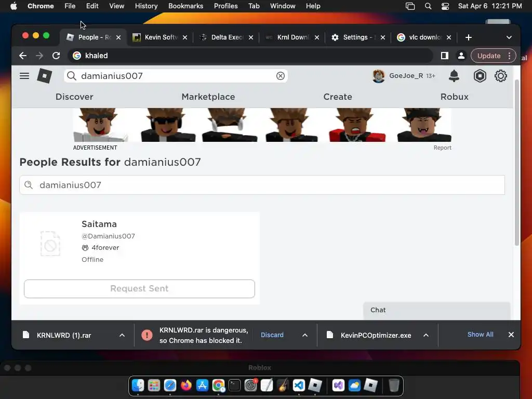Open macOS Spotlight search icon
The image size is (532, 399).
[x=428, y=6]
